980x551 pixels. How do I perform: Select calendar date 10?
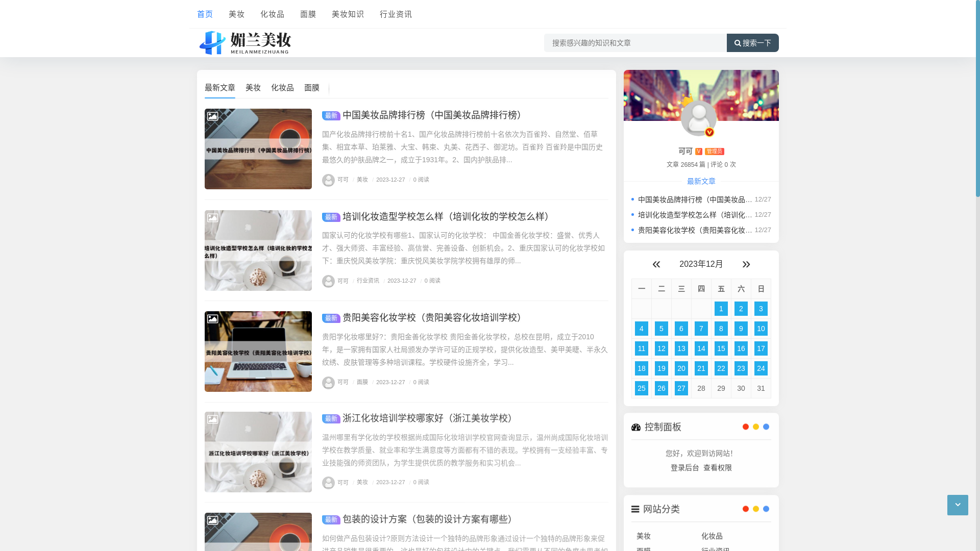[761, 329]
